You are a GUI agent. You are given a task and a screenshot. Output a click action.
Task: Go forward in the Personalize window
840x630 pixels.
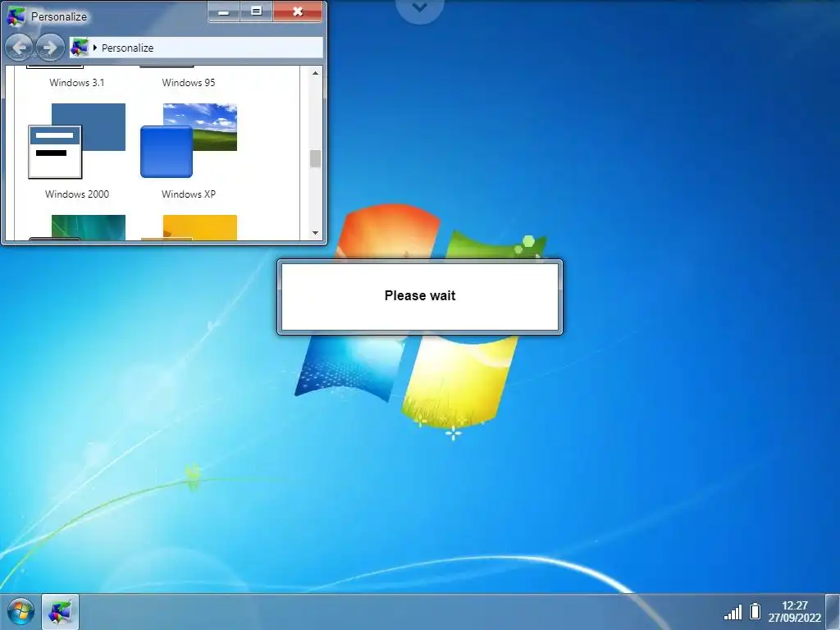click(50, 48)
